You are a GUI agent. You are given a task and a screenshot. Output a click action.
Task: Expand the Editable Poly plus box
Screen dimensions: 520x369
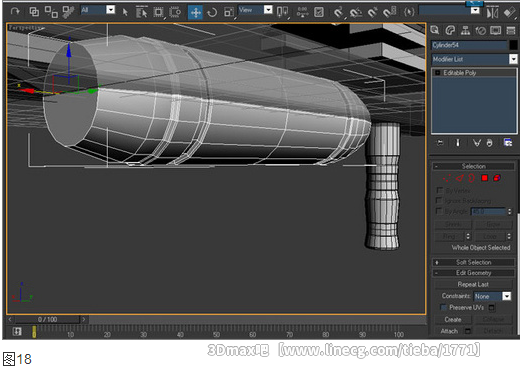tap(437, 73)
